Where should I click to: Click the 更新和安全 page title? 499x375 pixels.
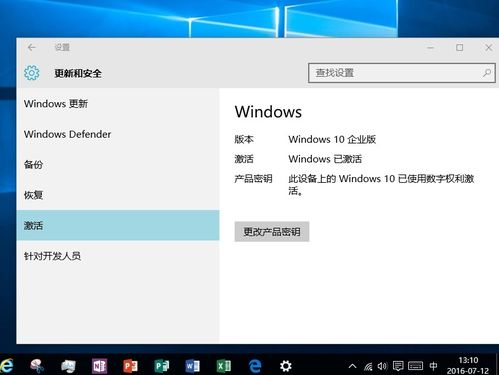coord(78,73)
